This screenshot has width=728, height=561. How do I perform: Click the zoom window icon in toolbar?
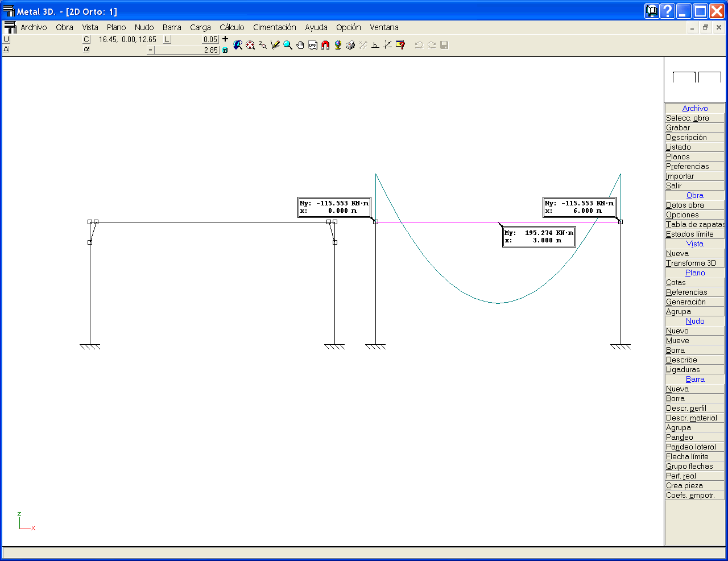[238, 45]
